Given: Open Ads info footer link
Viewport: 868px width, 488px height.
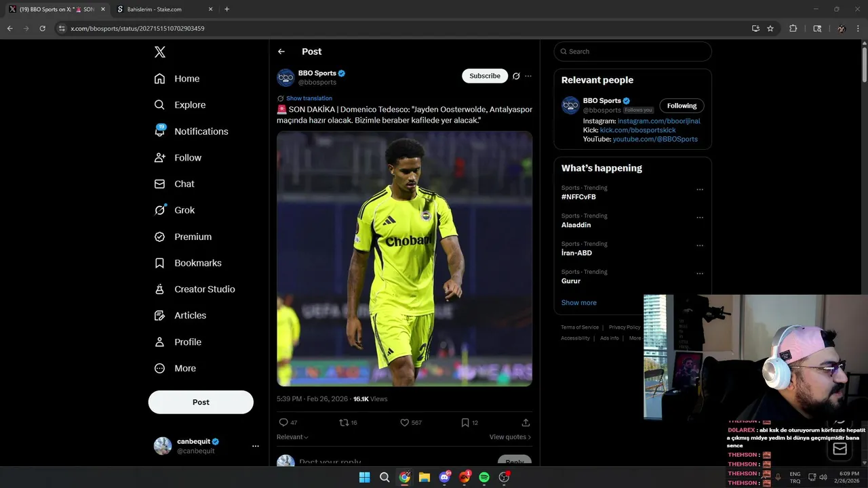Looking at the screenshot, I should [x=609, y=338].
